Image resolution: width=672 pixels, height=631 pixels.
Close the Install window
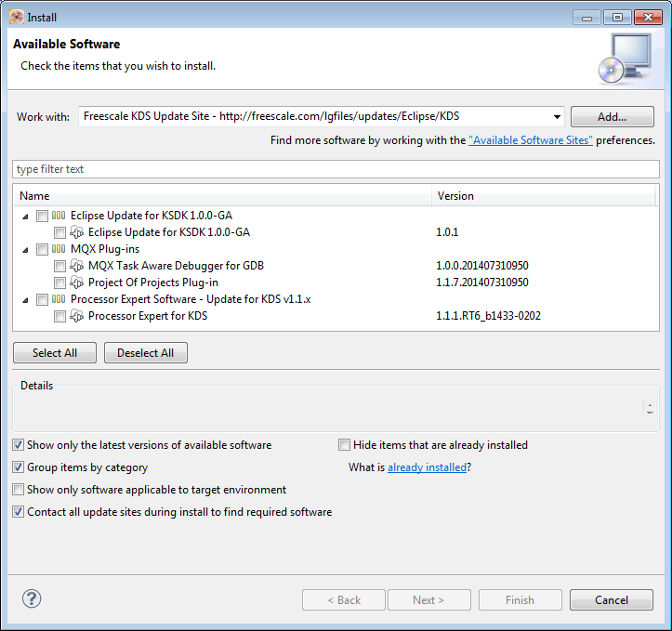[648, 18]
